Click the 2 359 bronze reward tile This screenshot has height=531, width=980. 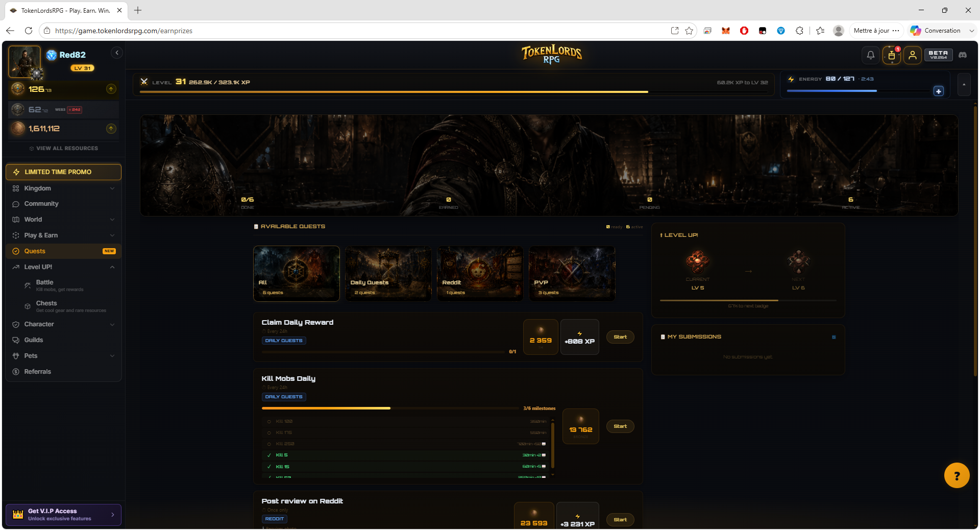(541, 337)
